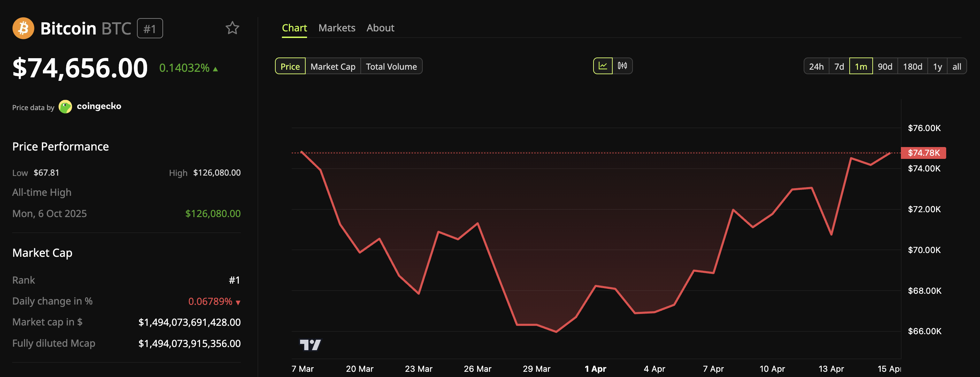The width and height of the screenshot is (980, 377).
Task: Toggle Price data series on
Action: (x=290, y=66)
